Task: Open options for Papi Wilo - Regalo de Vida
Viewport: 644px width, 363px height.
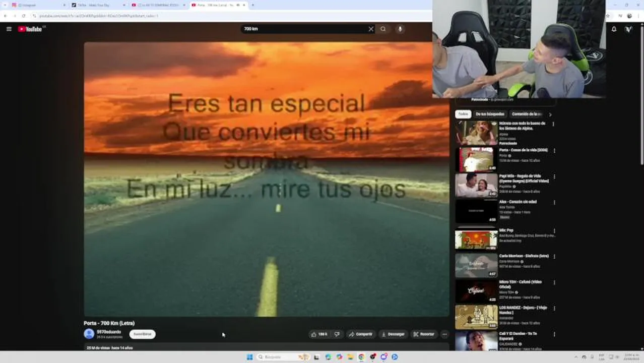Action: coord(554,177)
